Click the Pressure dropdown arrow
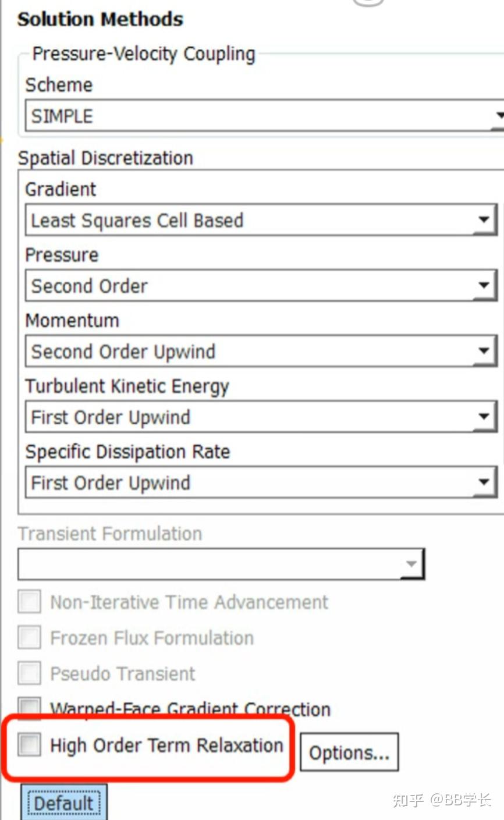Screen dimensions: 504x820 [x=484, y=286]
